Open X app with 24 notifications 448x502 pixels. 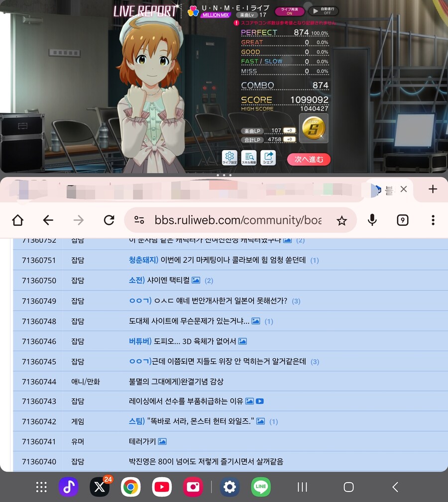point(100,487)
